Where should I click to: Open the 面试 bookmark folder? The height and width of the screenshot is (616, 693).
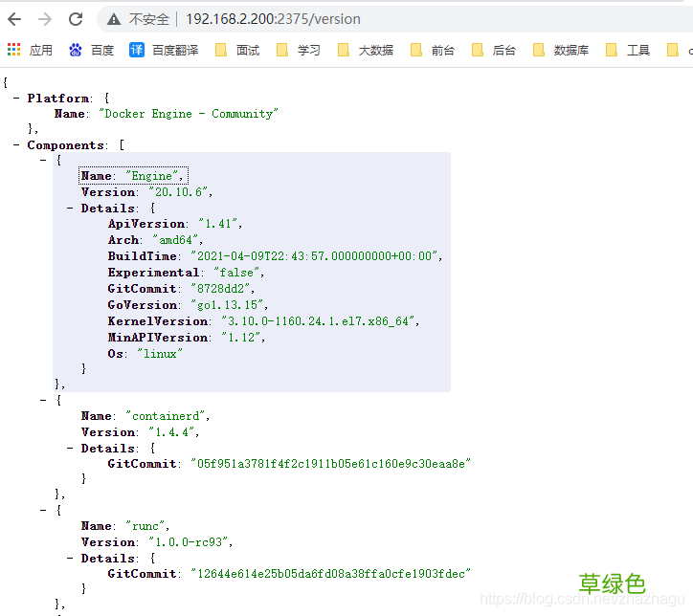coord(237,50)
